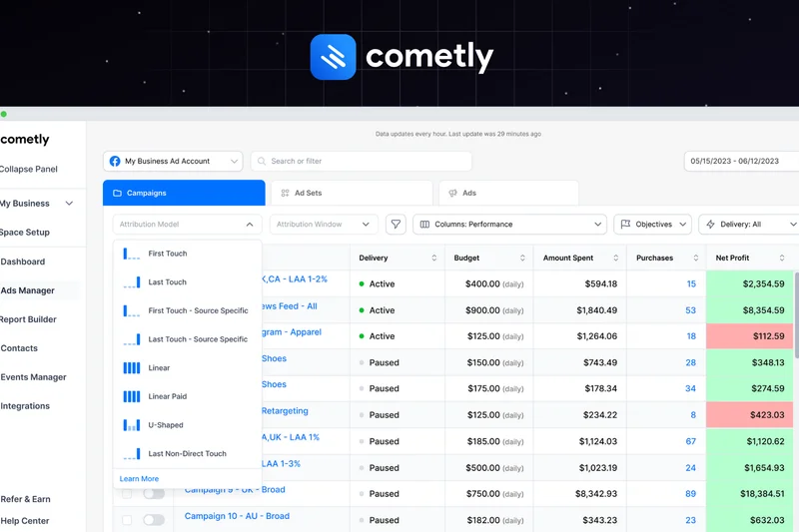Click the amount spent $8,342.93

(596, 493)
